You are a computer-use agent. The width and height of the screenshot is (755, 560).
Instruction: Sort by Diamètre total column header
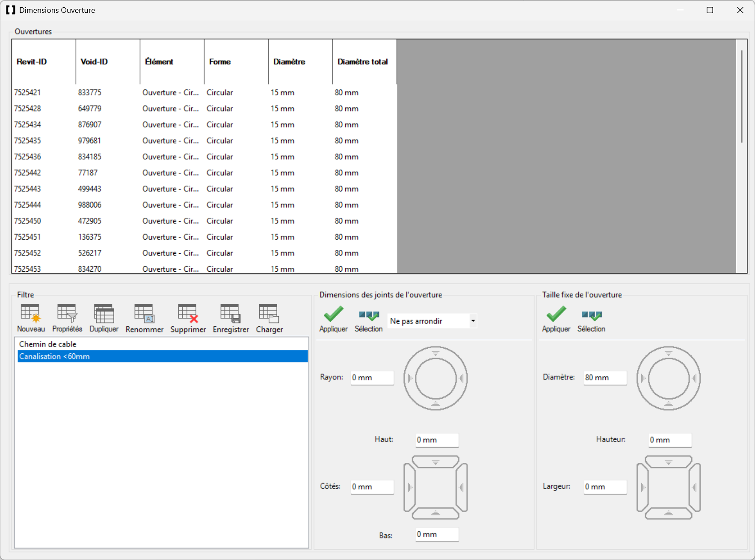click(364, 62)
